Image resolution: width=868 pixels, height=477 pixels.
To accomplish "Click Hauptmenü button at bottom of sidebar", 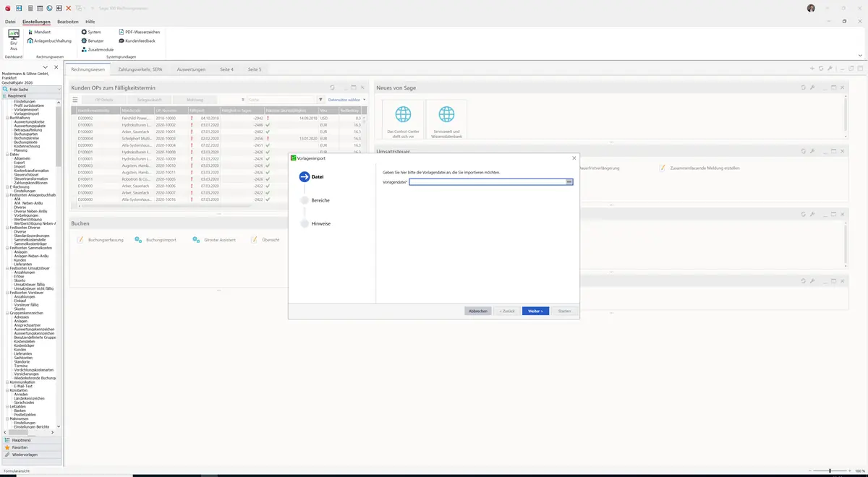I will click(x=30, y=439).
